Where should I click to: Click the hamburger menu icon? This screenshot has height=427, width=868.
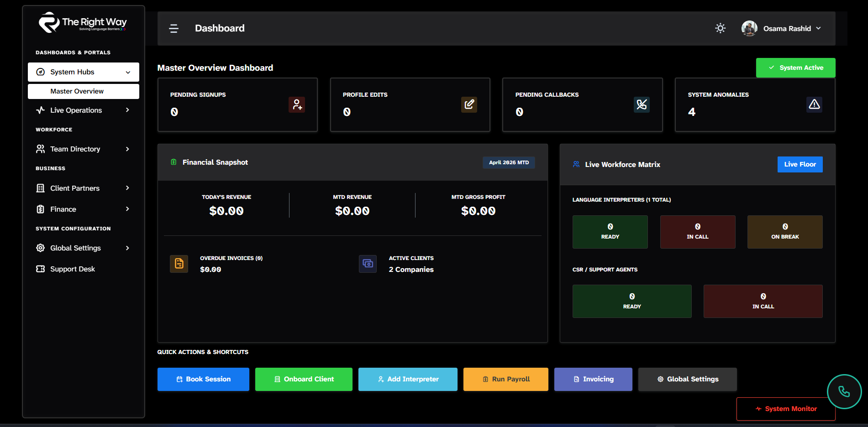pos(174,29)
